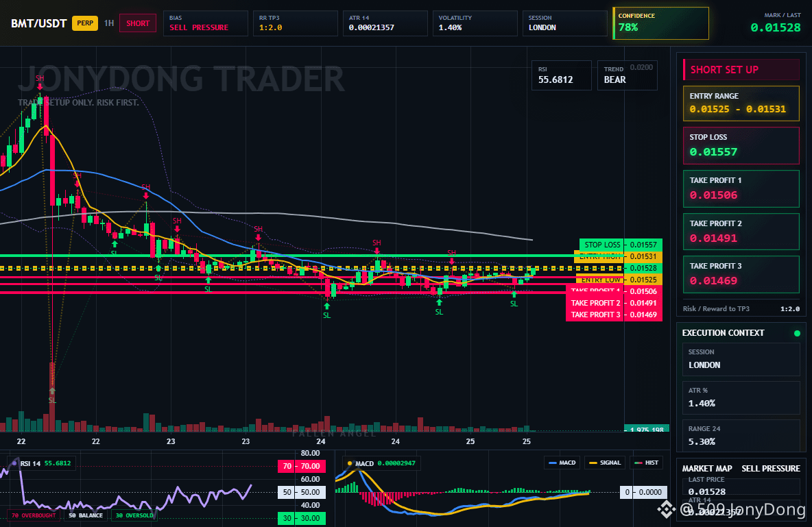Viewport: 812px width, 527px height.
Task: Click the white 50.00 RSI level tag
Action: tap(301, 492)
